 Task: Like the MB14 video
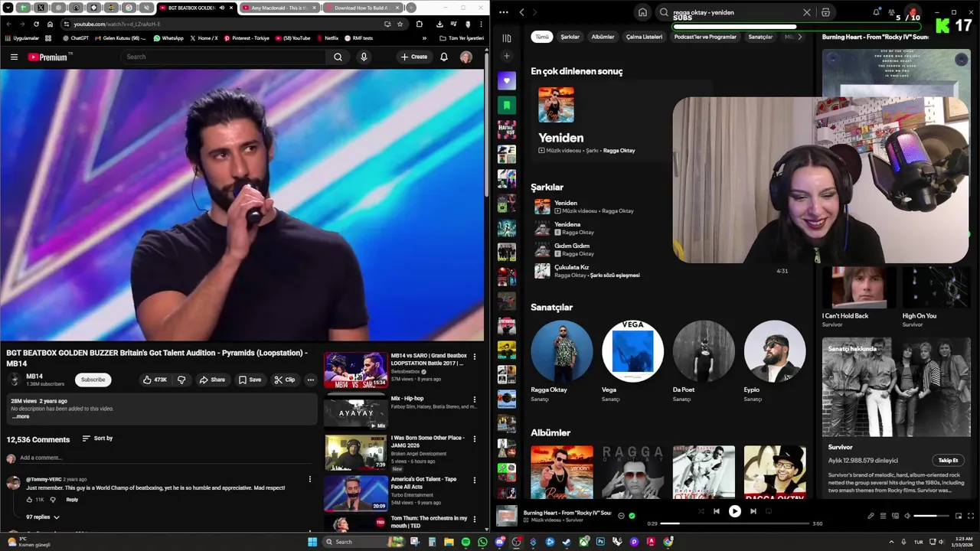[x=155, y=380]
